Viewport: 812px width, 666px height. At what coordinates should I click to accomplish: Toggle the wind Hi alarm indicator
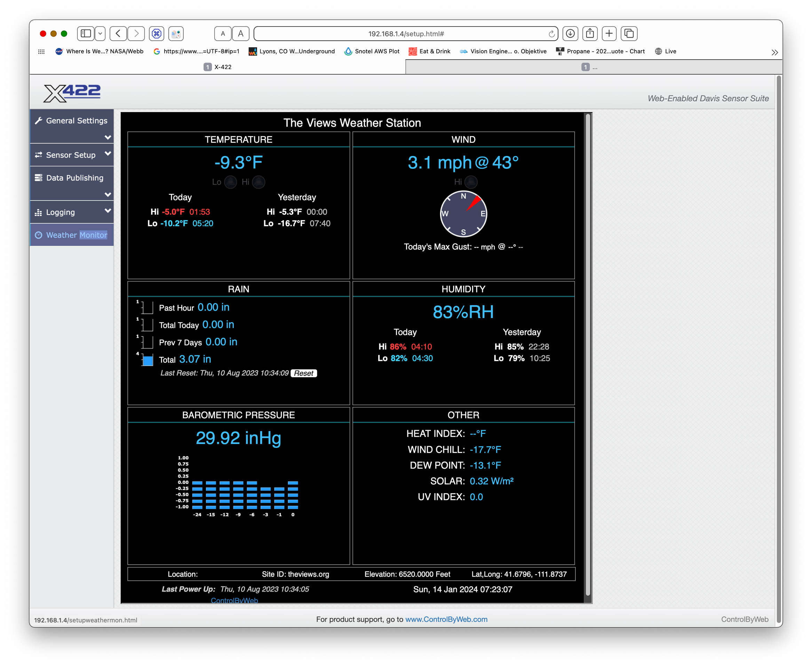click(x=471, y=182)
